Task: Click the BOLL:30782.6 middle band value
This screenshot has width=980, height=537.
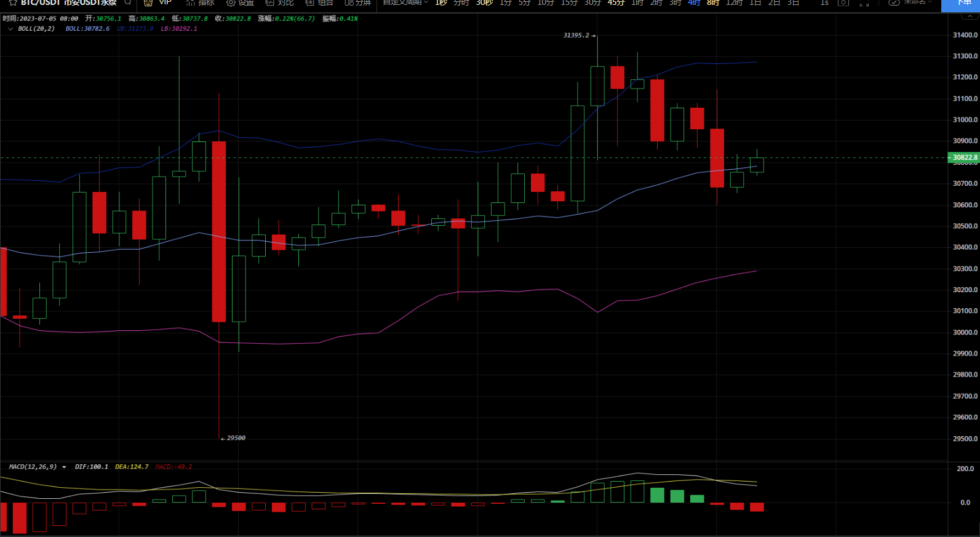Action: [x=87, y=29]
